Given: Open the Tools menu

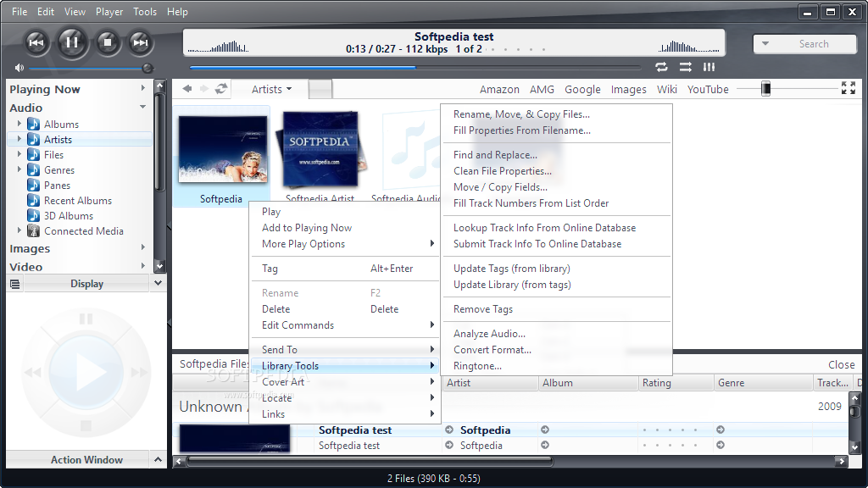Looking at the screenshot, I should (145, 12).
